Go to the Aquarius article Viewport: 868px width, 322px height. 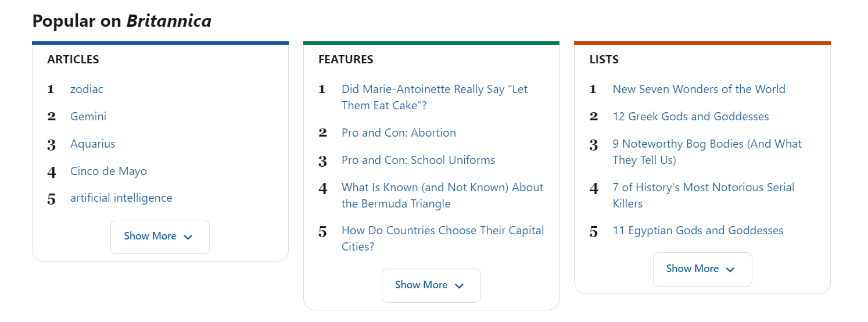(x=93, y=144)
